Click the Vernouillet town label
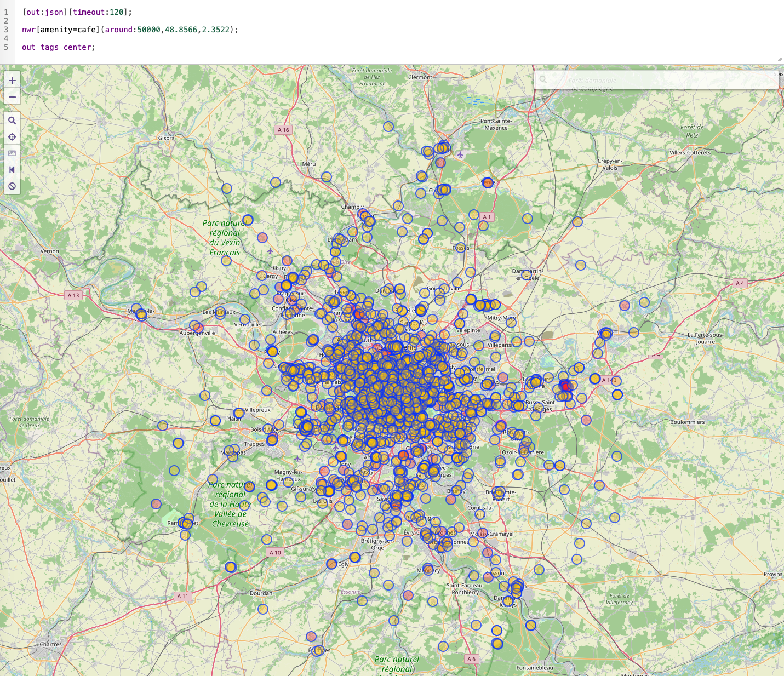The width and height of the screenshot is (784, 676). pyautogui.click(x=248, y=324)
